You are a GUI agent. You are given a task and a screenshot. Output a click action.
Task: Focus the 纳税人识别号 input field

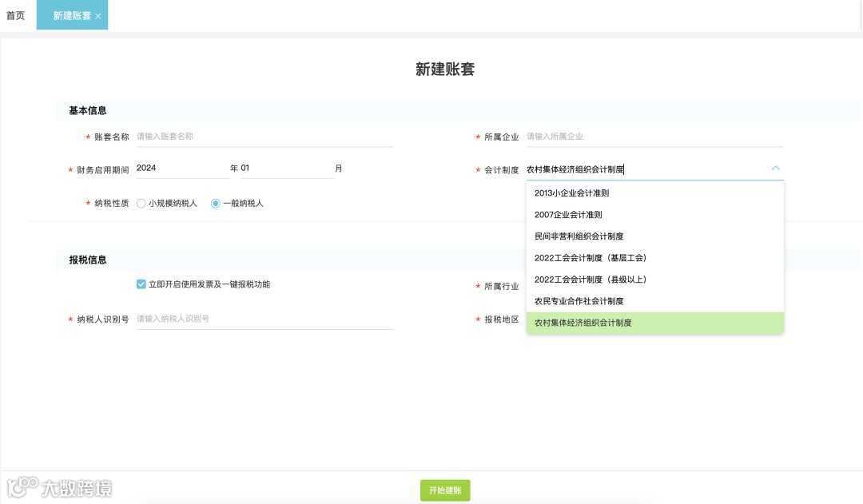click(264, 319)
